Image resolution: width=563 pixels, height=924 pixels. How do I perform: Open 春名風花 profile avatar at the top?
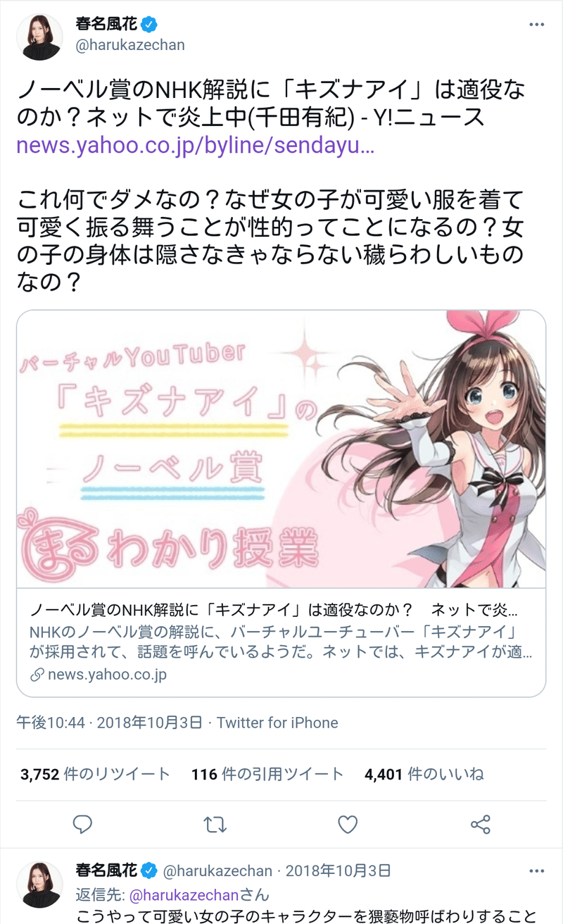[42, 36]
